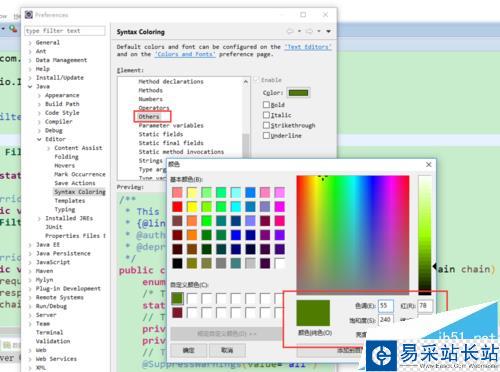Click the red value field showing 78
The width and height of the screenshot is (500, 372).
(x=425, y=306)
